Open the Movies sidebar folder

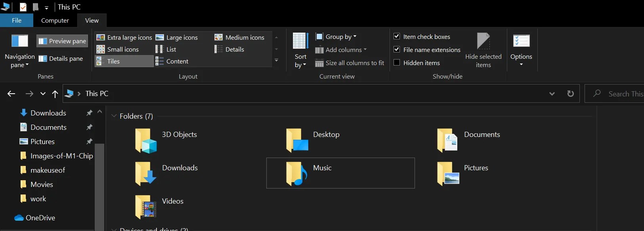coord(42,185)
